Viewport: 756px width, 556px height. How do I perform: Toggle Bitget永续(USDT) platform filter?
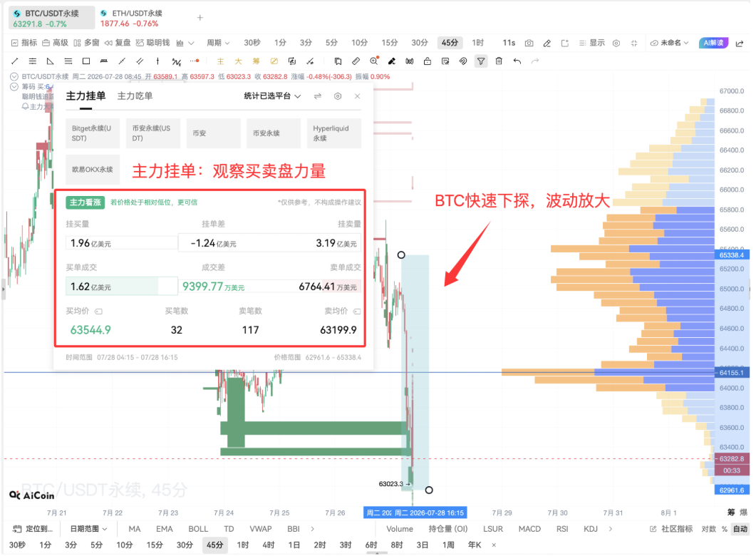coord(93,133)
